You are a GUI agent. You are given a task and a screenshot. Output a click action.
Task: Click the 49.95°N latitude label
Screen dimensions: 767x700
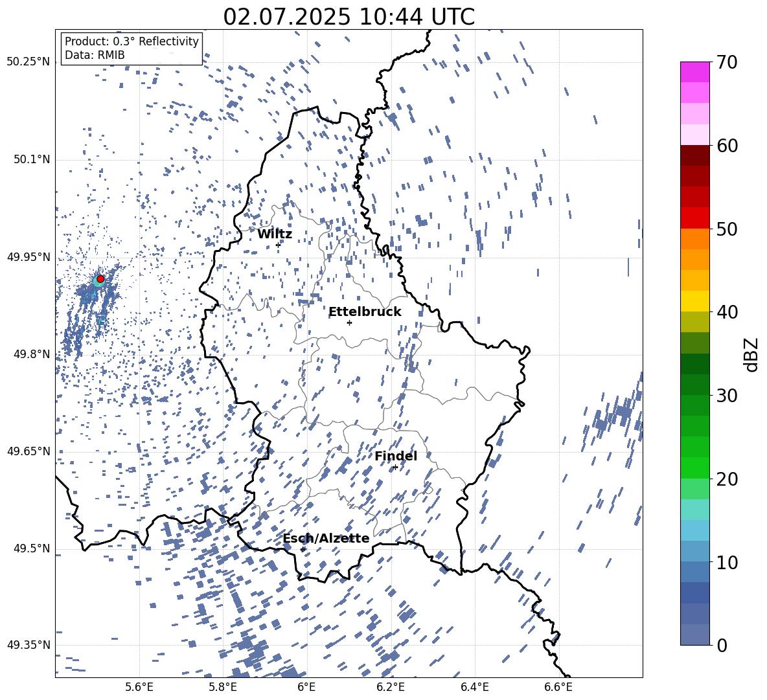tap(29, 257)
